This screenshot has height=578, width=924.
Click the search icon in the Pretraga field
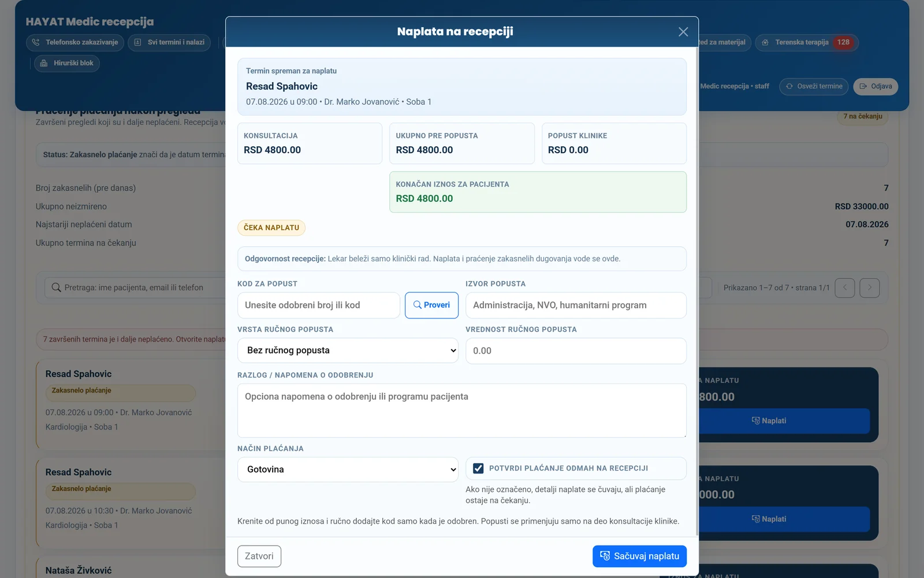(56, 287)
